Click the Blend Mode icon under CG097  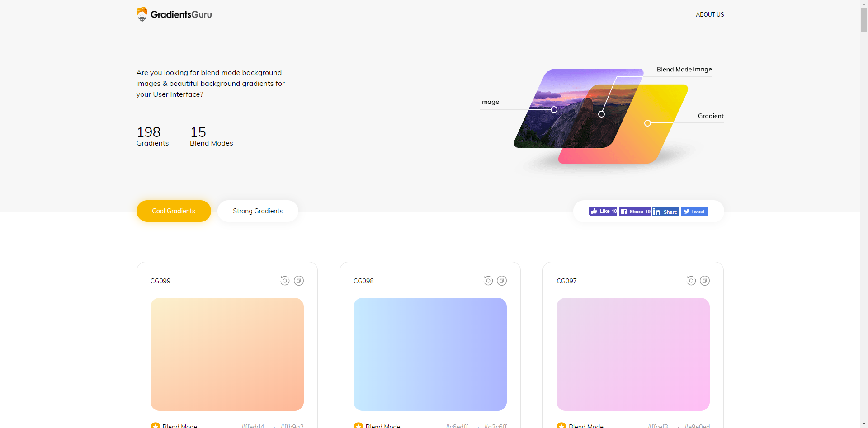[x=561, y=425]
